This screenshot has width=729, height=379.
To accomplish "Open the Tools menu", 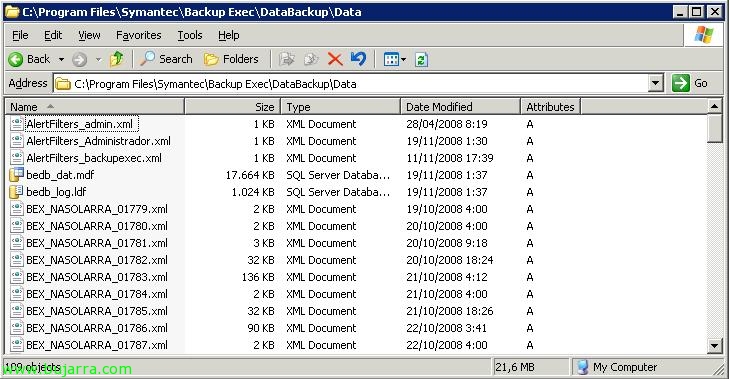I will (x=190, y=35).
